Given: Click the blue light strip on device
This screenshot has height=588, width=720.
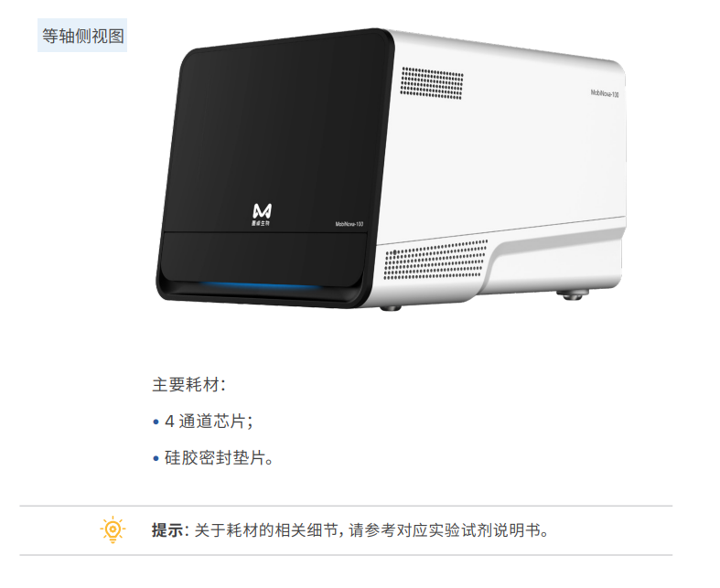Looking at the screenshot, I should 262,286.
